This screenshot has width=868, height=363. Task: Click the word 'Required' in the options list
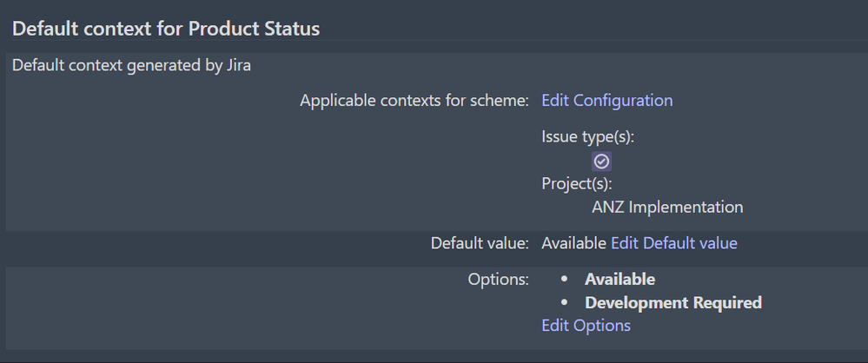click(727, 302)
